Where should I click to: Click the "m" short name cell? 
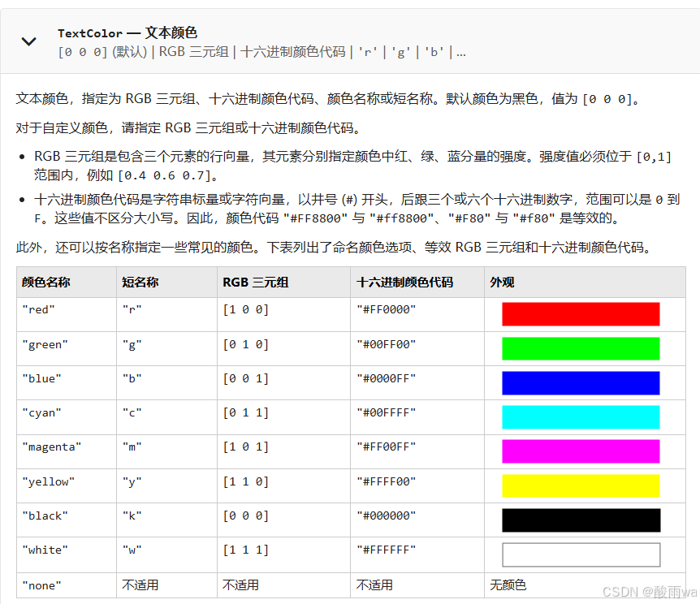(x=167, y=451)
